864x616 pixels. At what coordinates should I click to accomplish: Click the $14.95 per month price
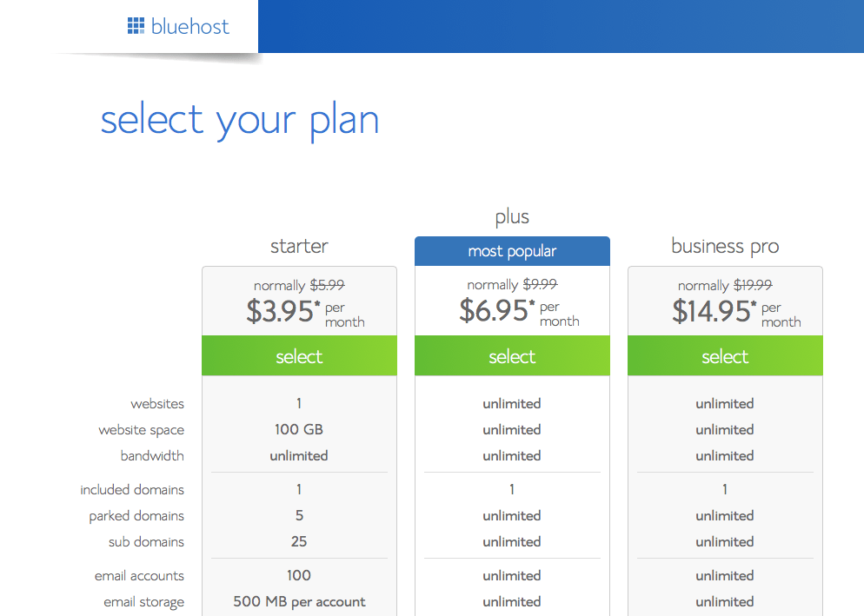[x=736, y=312]
